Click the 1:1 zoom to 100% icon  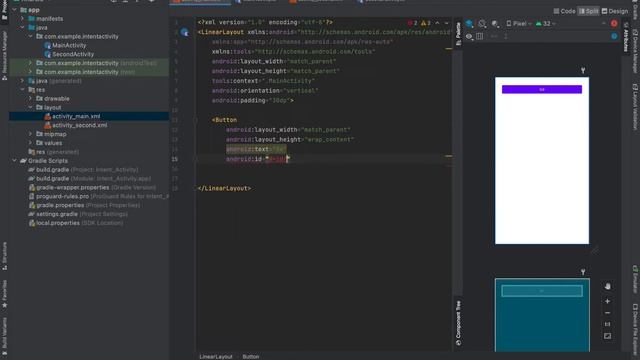coord(607,324)
